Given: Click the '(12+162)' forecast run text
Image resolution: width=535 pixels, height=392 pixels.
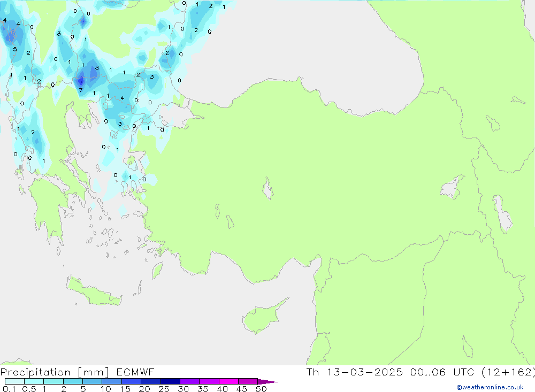Looking at the screenshot, I should [x=508, y=372].
